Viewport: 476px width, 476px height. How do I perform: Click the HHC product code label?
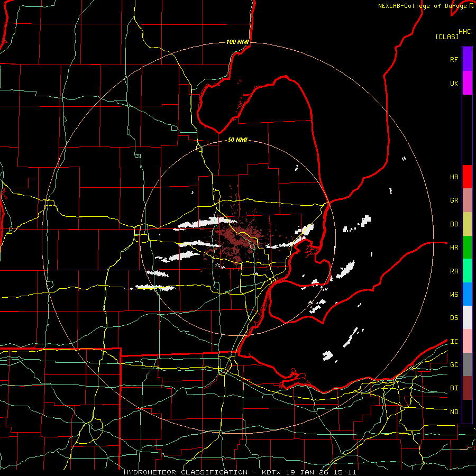[x=464, y=32]
